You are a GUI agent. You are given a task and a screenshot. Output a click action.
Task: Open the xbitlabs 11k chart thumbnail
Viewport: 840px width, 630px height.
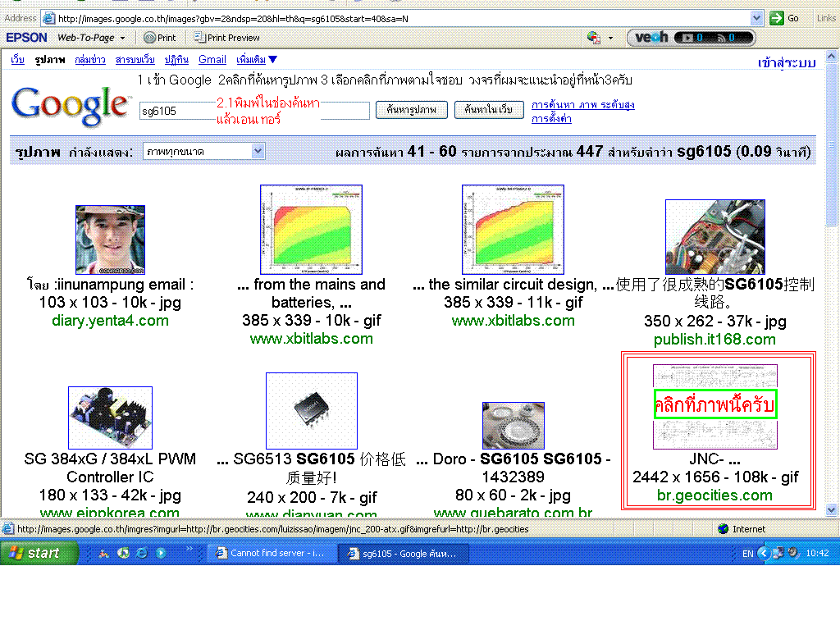514,230
